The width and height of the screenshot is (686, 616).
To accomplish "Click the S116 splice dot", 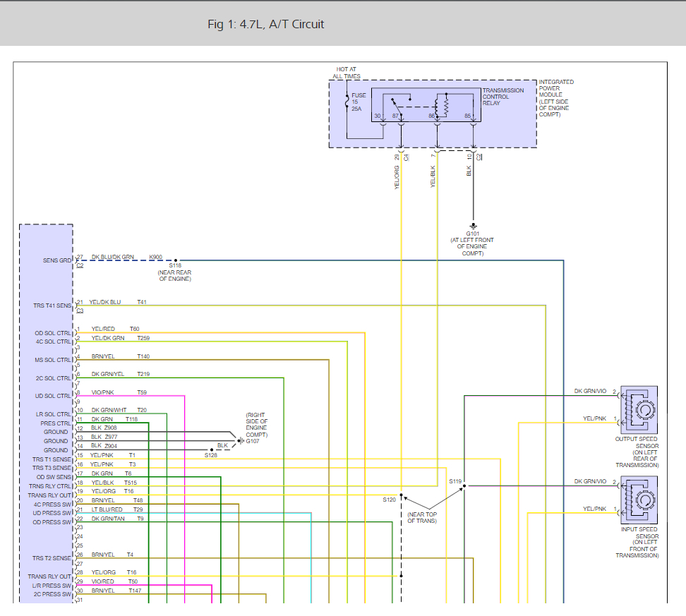I will pos(176,260).
